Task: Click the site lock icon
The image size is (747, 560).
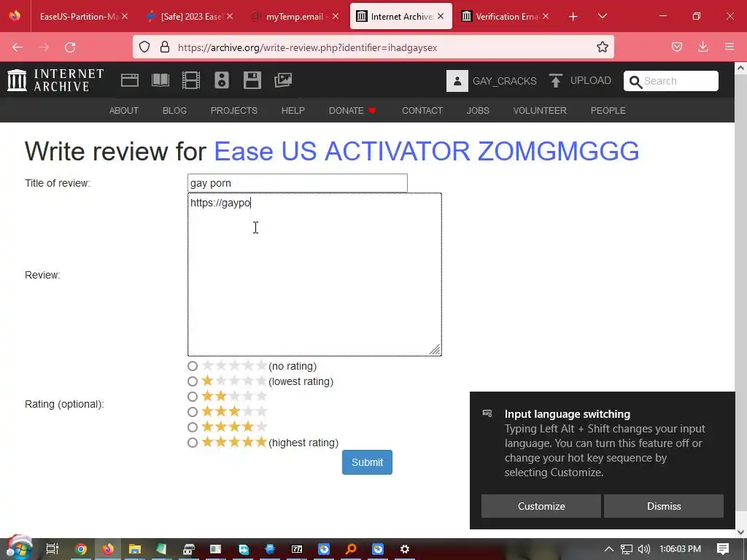Action: [165, 47]
